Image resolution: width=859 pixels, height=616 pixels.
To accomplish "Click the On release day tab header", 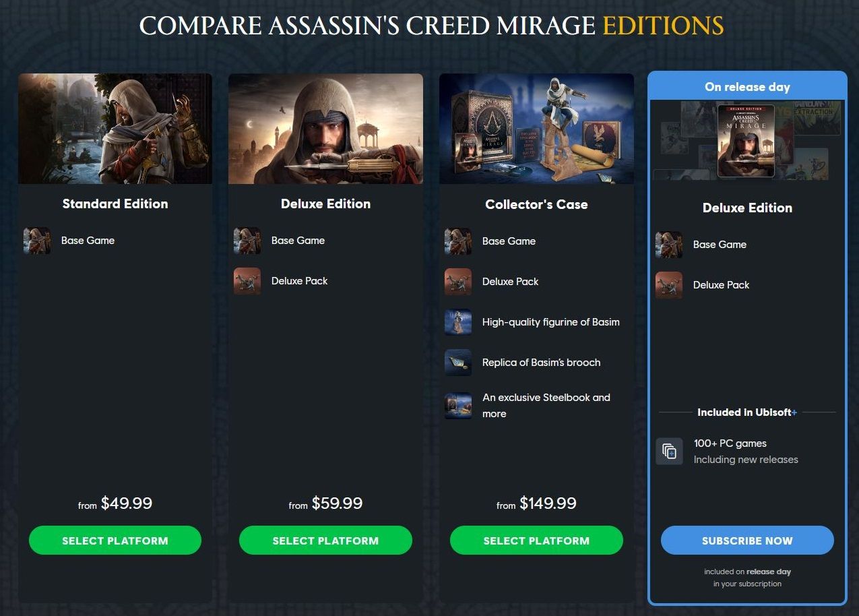I will coord(747,87).
